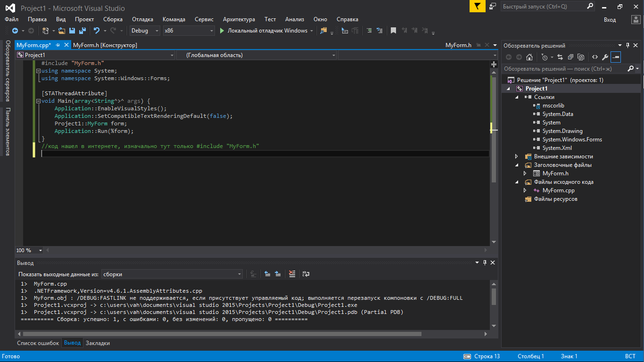Sync with Active Document in Solution Explorer

560,57
